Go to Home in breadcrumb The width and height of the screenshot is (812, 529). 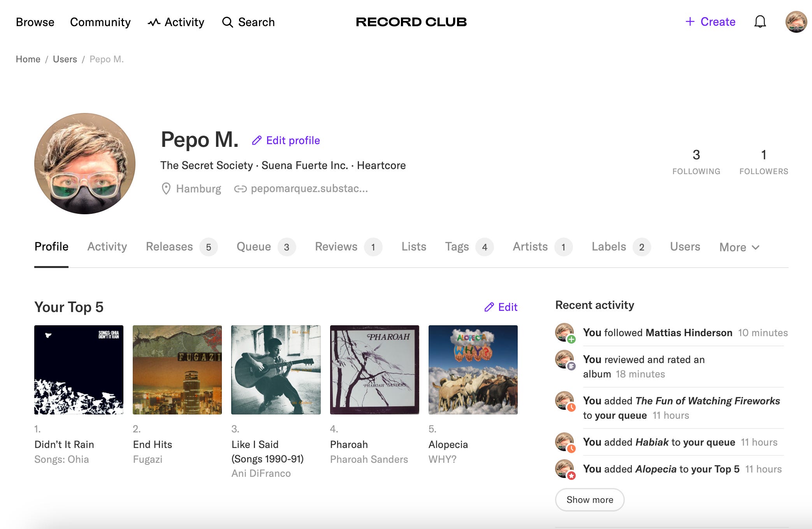pos(28,59)
